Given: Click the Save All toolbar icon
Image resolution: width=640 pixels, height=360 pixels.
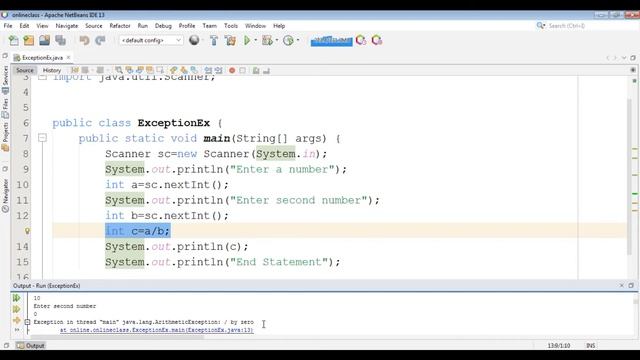Looking at the screenshot, I should tap(60, 40).
